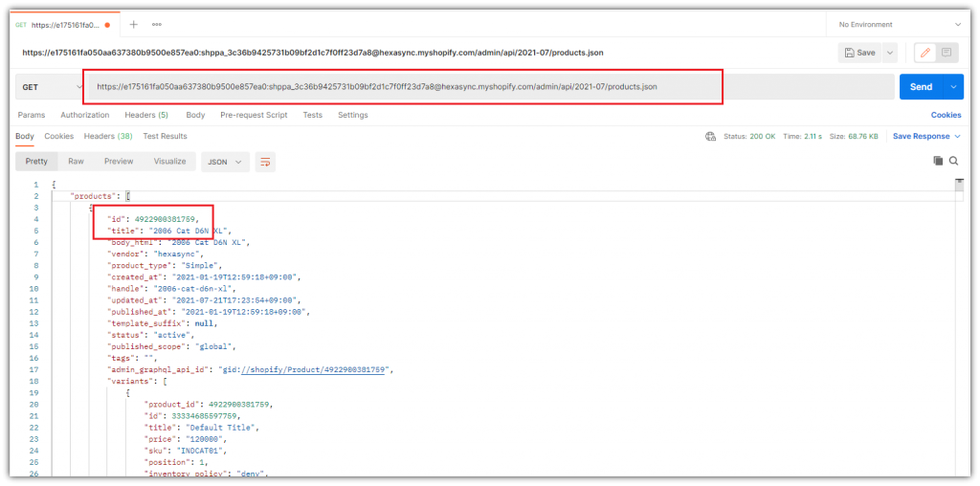
Task: Select the Visualize view
Action: pos(170,161)
